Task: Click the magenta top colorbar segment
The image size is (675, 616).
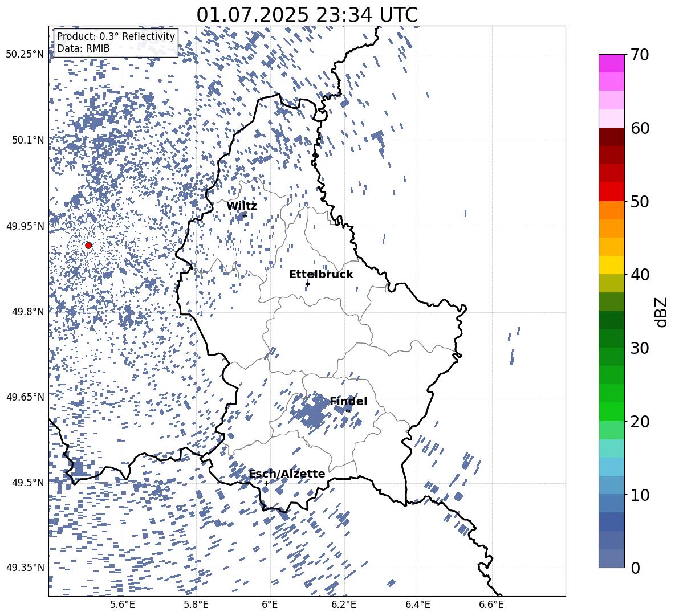Action: point(612,63)
